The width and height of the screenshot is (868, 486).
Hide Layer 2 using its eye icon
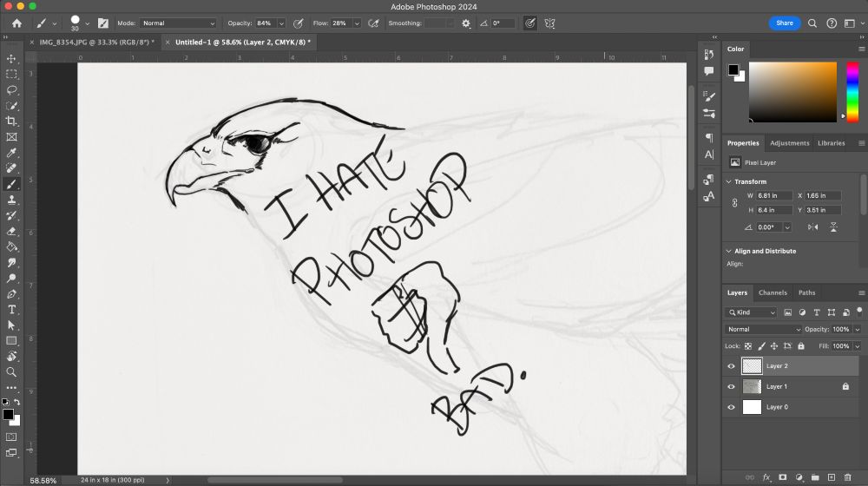[x=731, y=366]
